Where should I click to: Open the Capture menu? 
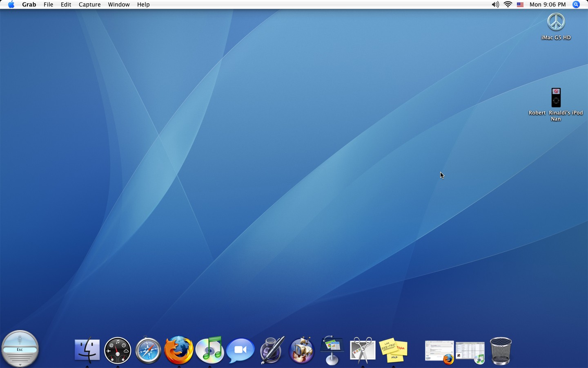point(89,4)
